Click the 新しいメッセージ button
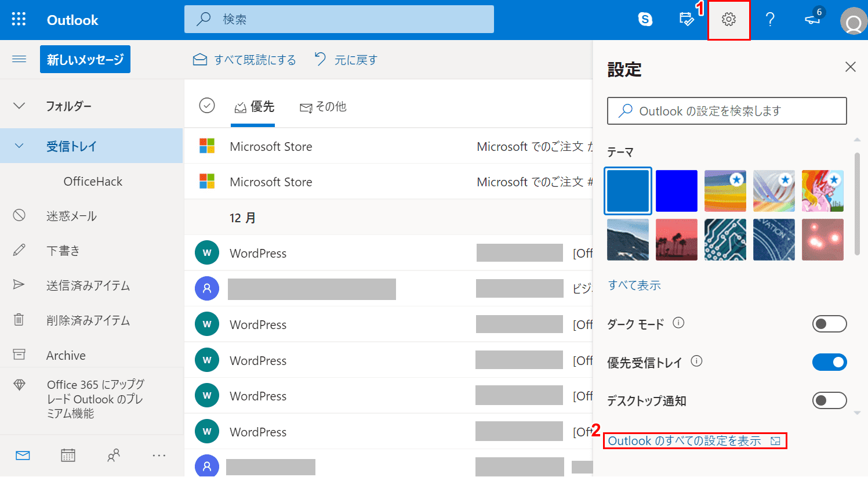The width and height of the screenshot is (868, 477). pos(85,59)
